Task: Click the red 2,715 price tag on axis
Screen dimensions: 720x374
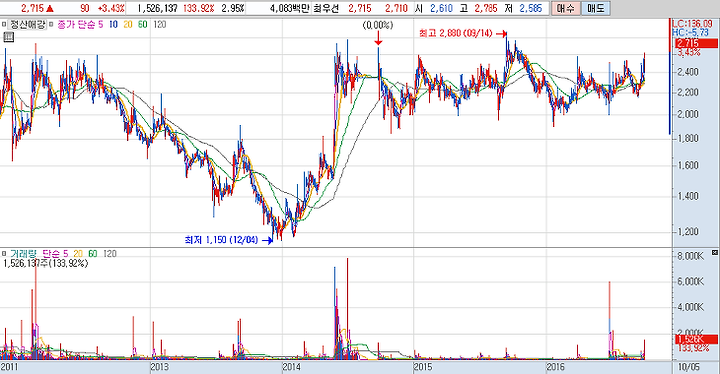Action: point(696,43)
